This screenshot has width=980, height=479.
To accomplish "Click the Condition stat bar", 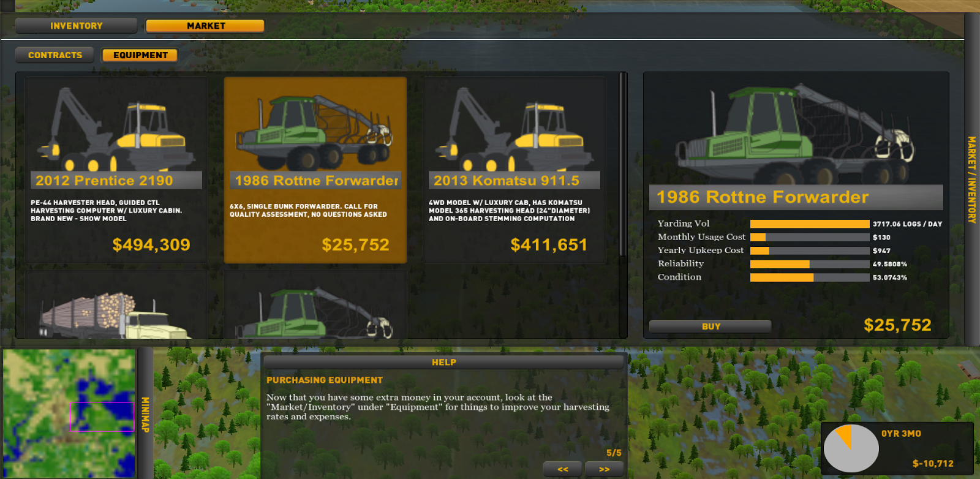I will (x=810, y=278).
